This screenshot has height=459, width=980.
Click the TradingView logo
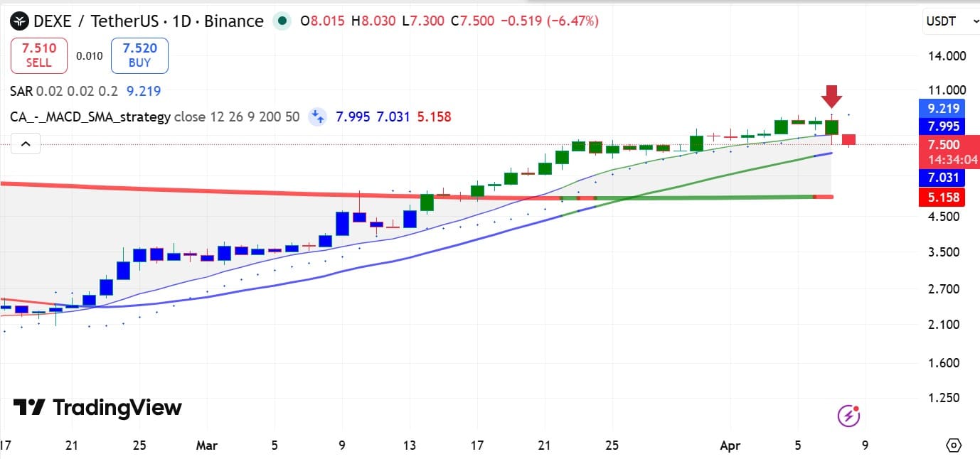[x=97, y=407]
